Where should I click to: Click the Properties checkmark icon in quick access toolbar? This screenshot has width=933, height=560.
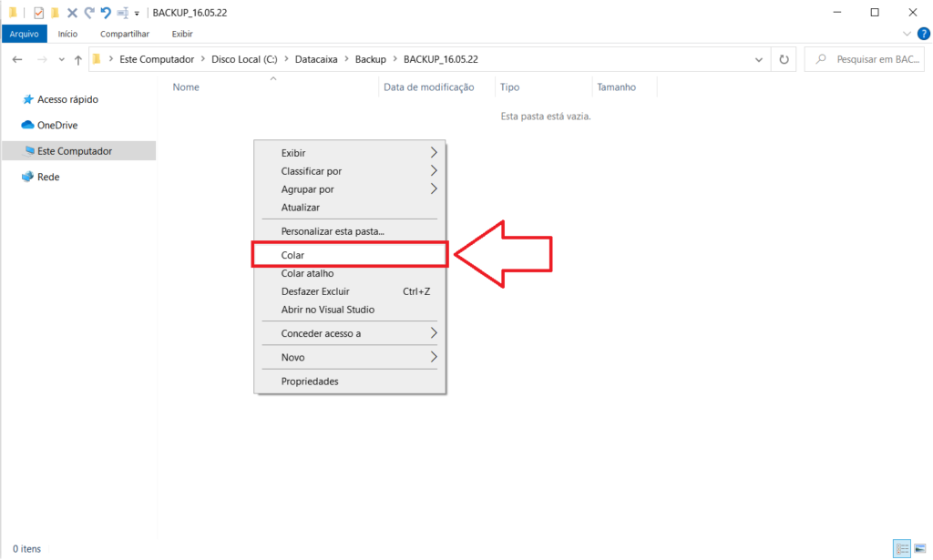[x=38, y=13]
